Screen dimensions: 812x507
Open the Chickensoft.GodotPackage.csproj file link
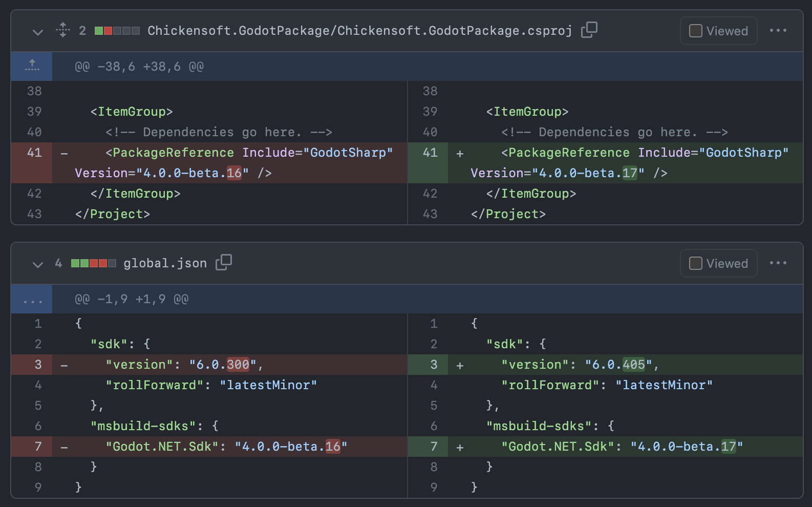tap(359, 31)
